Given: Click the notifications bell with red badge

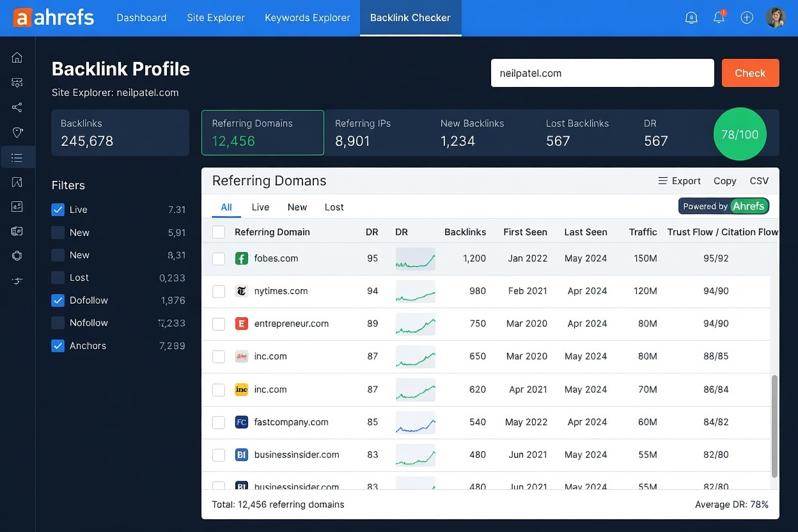Looking at the screenshot, I should [x=719, y=17].
